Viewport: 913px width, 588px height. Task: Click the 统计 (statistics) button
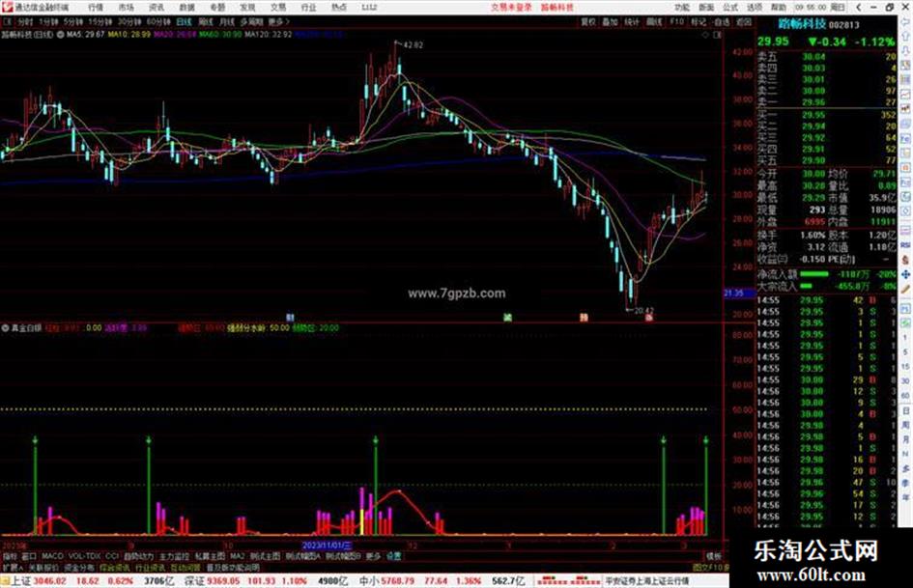click(632, 21)
